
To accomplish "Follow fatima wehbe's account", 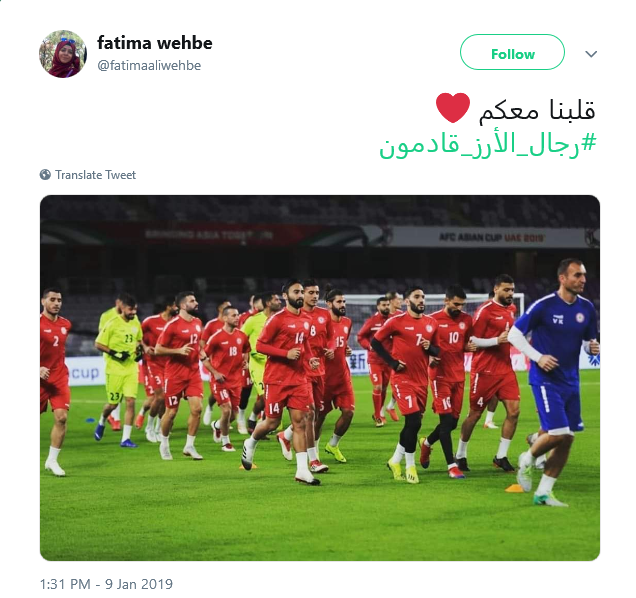I will 512,52.
